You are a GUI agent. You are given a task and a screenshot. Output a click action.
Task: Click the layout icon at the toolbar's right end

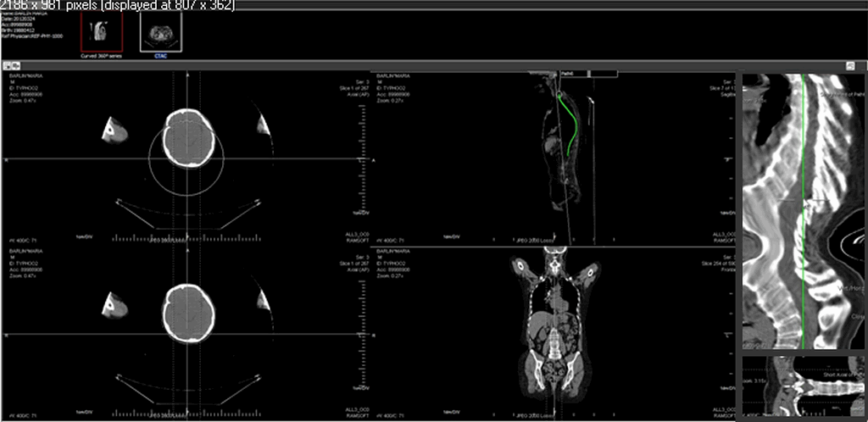[x=849, y=65]
